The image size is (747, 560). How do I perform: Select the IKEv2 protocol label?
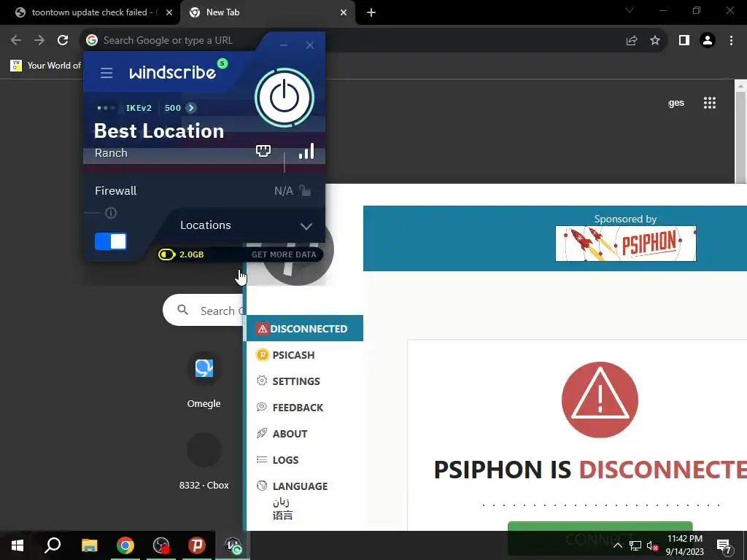[x=139, y=108]
